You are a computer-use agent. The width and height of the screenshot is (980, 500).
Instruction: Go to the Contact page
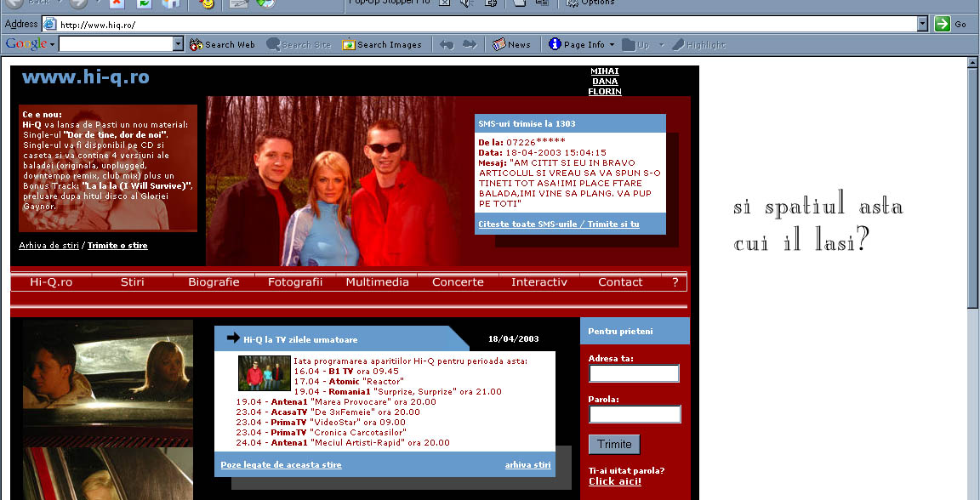click(620, 281)
